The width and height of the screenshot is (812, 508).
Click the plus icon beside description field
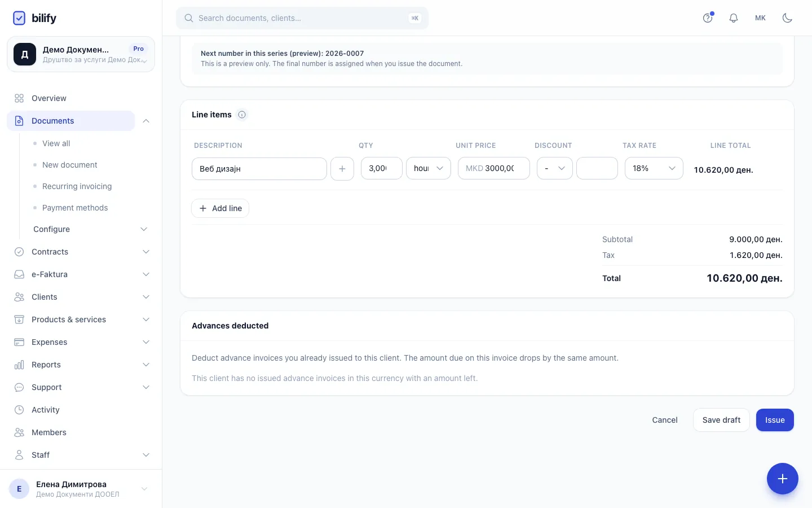coord(342,169)
